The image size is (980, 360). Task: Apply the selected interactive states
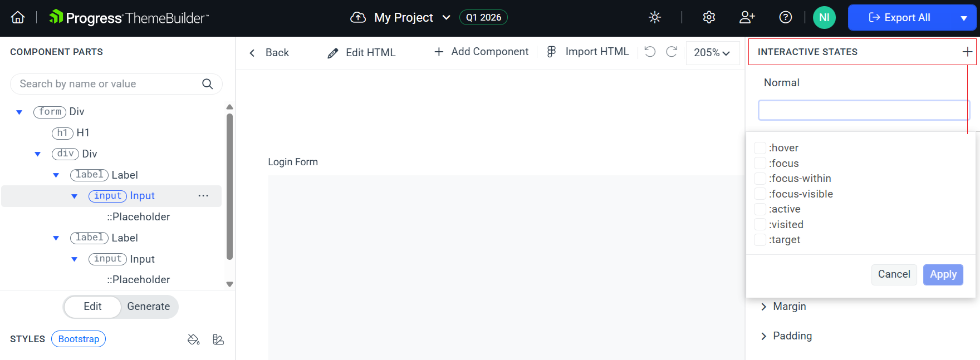943,274
